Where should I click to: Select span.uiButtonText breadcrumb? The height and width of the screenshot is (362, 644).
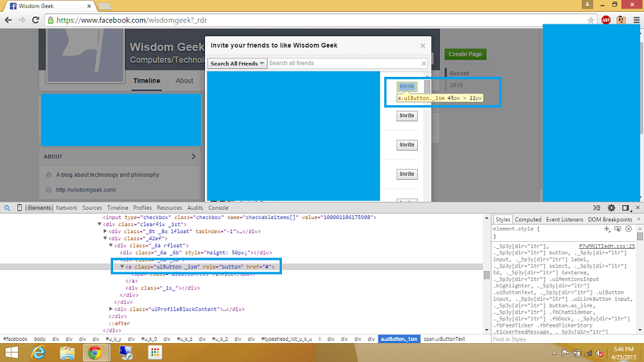point(444,339)
